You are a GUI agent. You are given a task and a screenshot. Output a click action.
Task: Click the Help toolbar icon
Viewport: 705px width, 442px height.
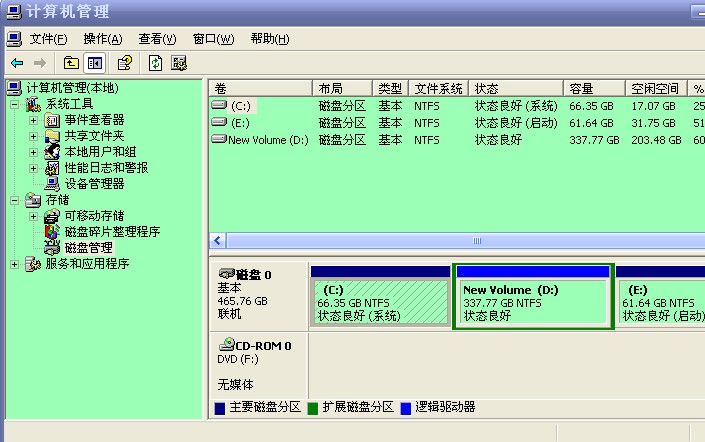[125, 63]
